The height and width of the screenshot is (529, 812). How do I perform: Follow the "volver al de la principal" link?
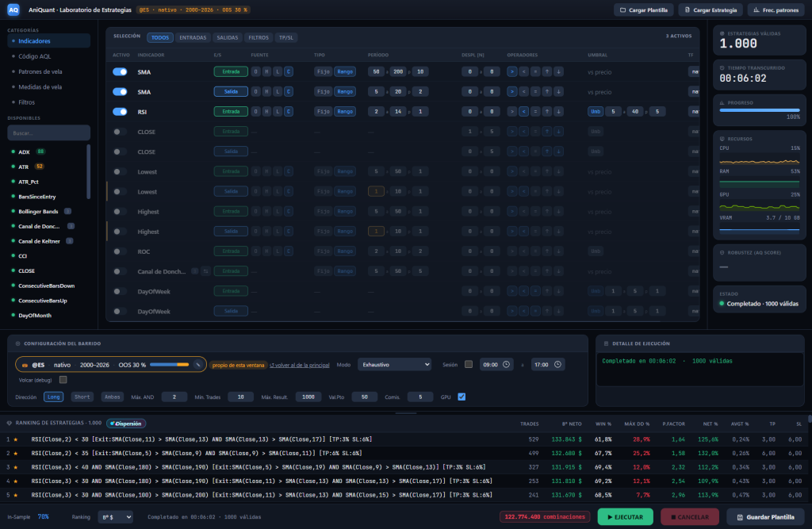click(299, 366)
